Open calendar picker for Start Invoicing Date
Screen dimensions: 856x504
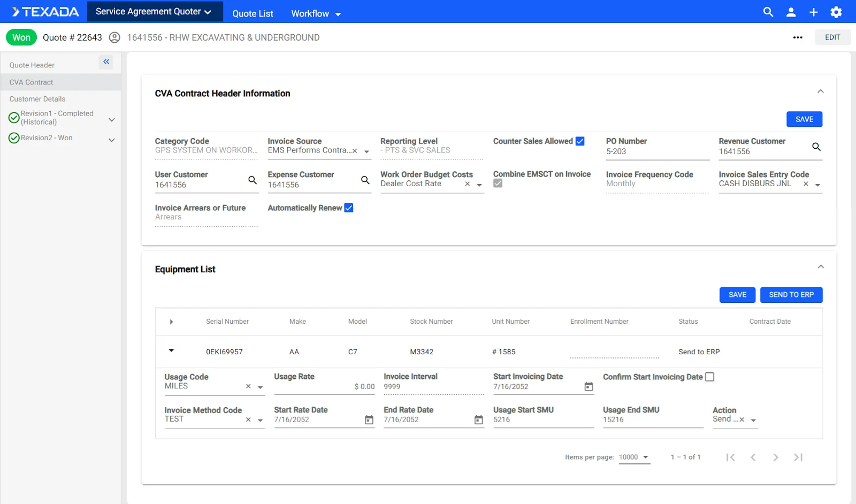point(588,386)
